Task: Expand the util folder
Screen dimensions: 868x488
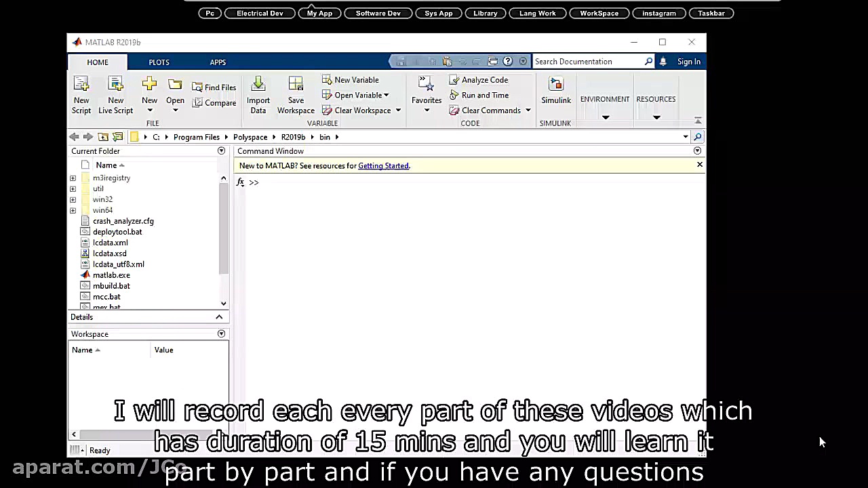Action: pos(73,189)
